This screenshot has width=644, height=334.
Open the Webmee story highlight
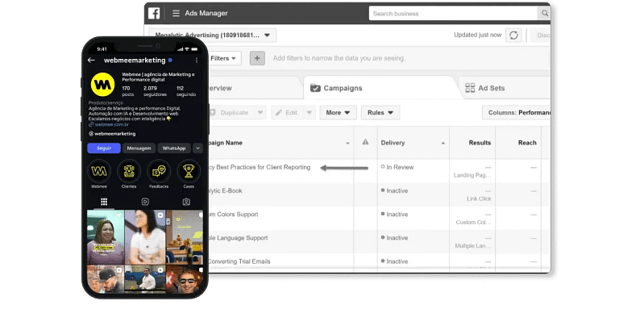(x=99, y=171)
